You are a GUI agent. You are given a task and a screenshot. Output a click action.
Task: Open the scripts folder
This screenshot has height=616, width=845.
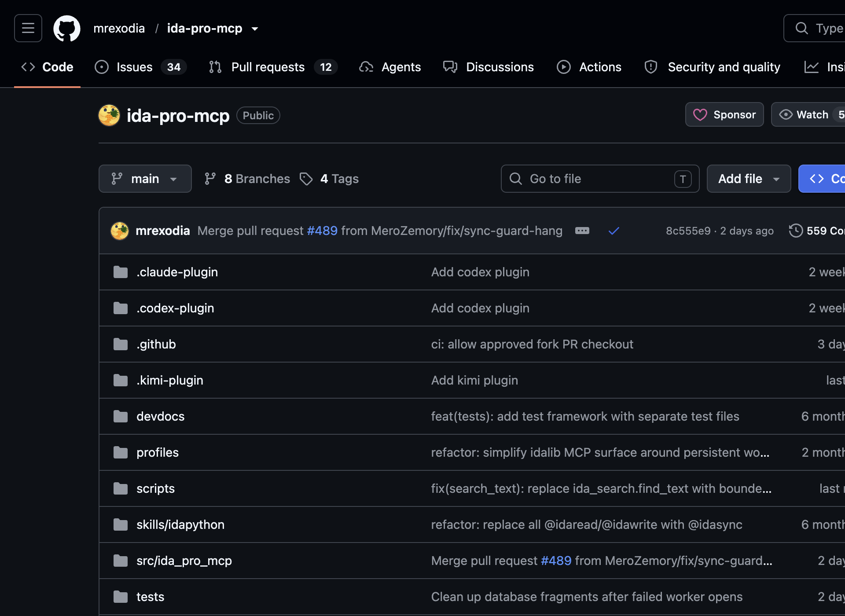pyautogui.click(x=155, y=488)
